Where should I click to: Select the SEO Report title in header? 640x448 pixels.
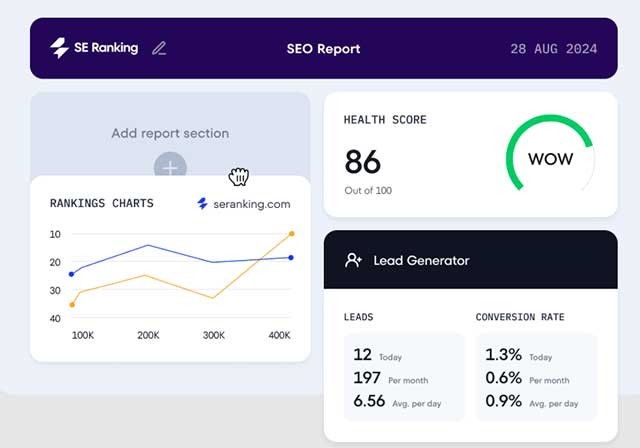click(x=323, y=48)
